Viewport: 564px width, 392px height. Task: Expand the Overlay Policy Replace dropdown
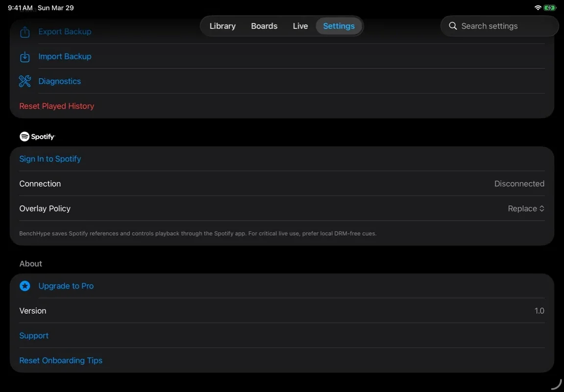[526, 209]
